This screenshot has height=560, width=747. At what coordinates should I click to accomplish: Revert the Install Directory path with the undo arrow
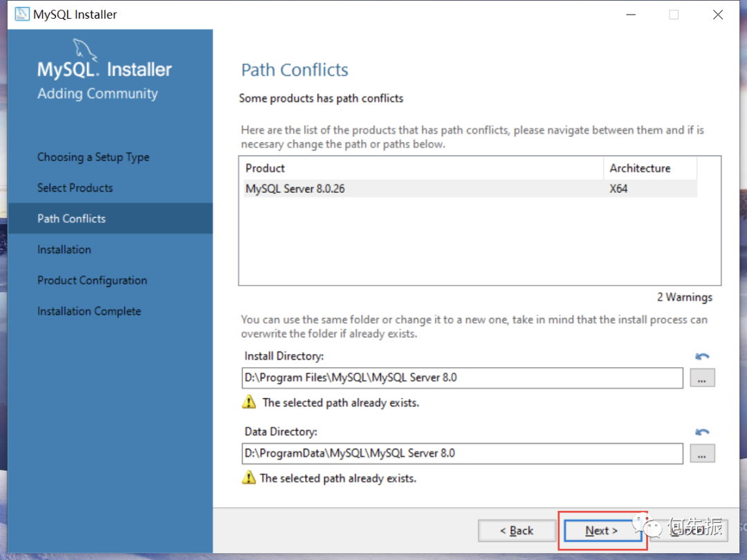click(702, 356)
